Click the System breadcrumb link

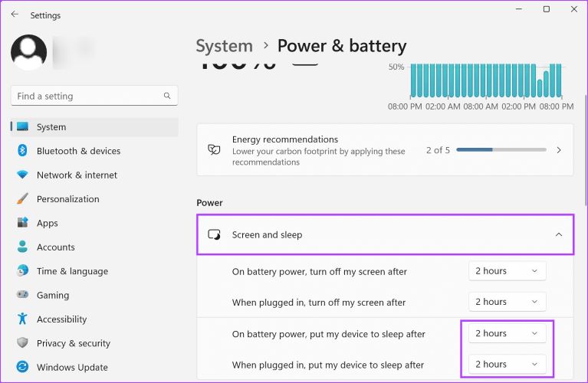[x=225, y=46]
